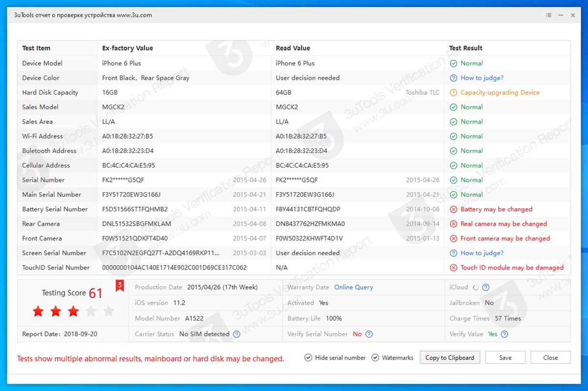This screenshot has width=588, height=391.
Task: Click the Read Value column header
Action: point(293,48)
